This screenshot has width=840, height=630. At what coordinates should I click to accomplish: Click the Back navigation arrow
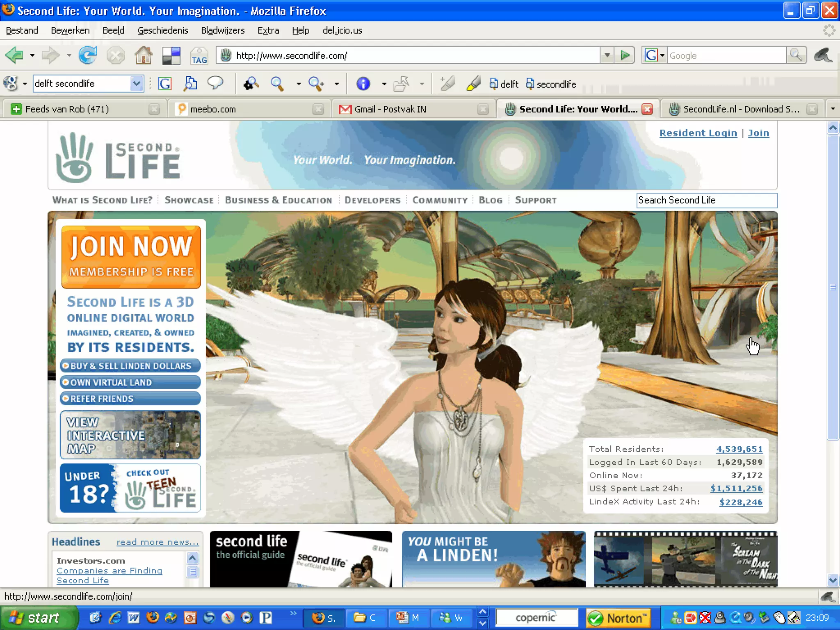(x=15, y=55)
